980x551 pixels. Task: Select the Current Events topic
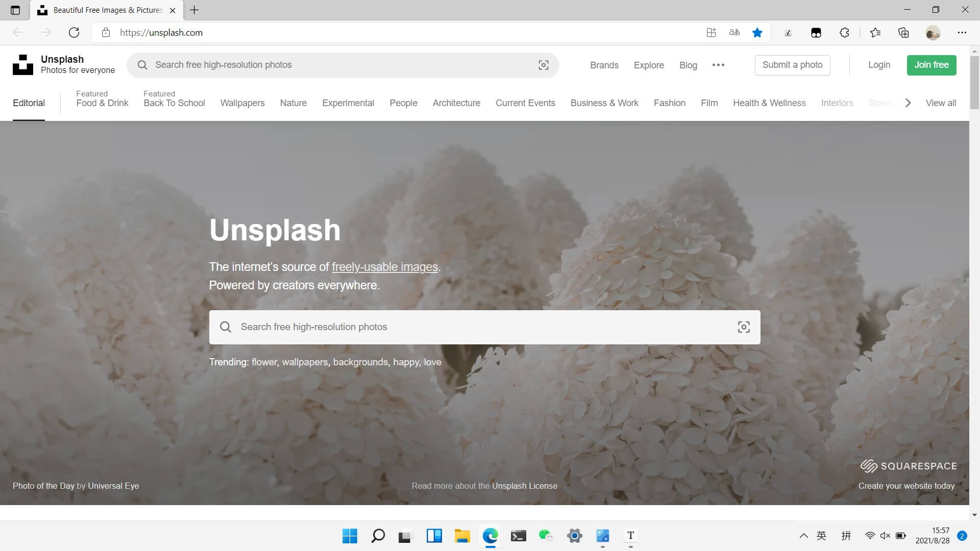point(525,103)
